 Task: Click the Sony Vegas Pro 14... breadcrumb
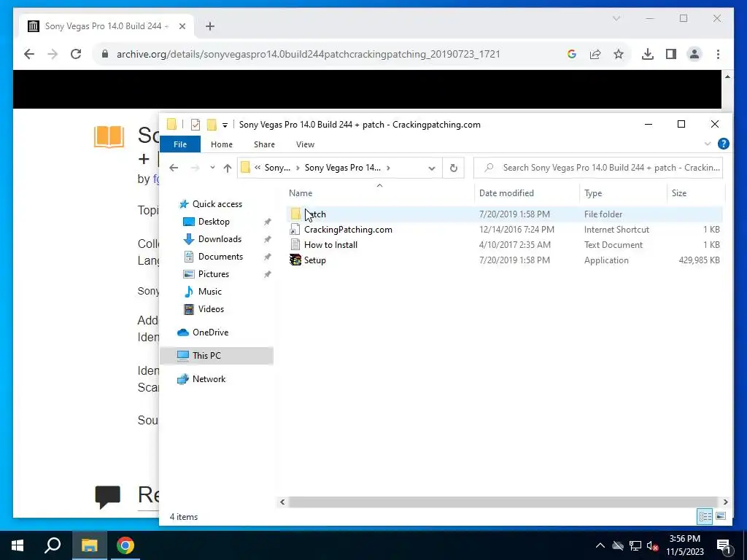pyautogui.click(x=343, y=168)
